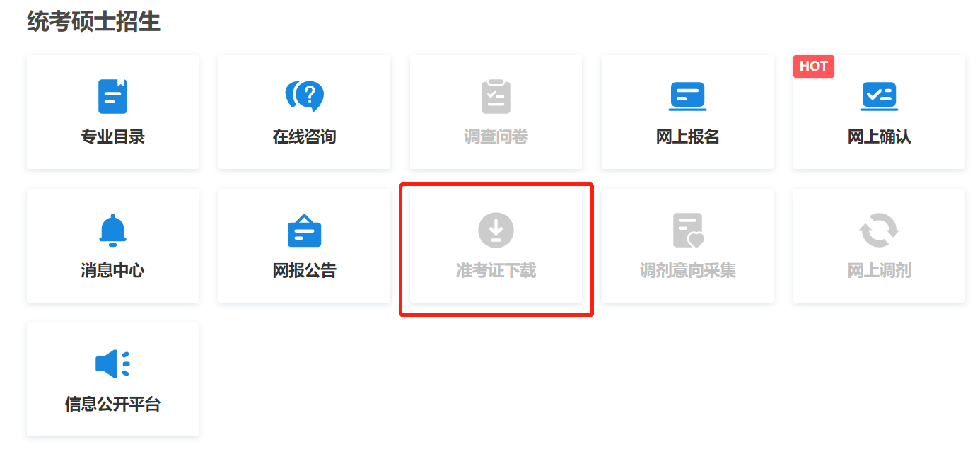Click the 网上调剂 refresh arrows icon
The width and height of the screenshot is (980, 471).
point(879,230)
